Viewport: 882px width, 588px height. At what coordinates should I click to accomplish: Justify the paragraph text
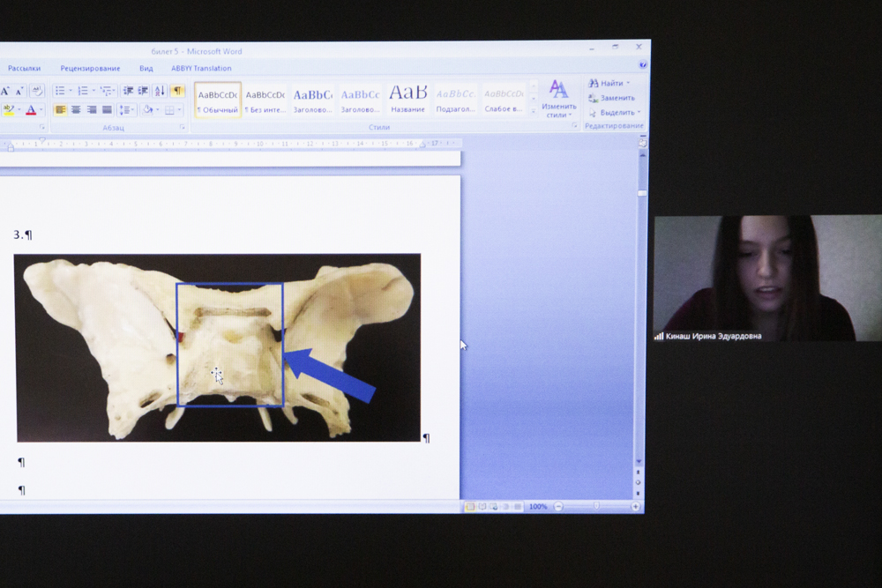(107, 110)
